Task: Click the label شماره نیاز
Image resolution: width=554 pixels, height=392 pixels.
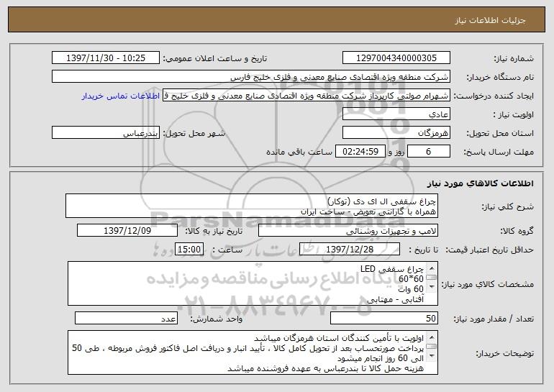Action: pos(514,59)
